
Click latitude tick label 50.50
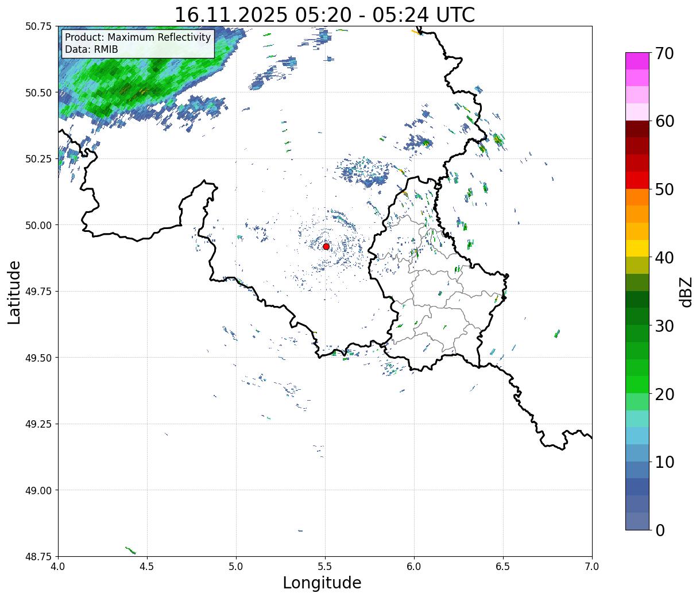[x=38, y=92]
